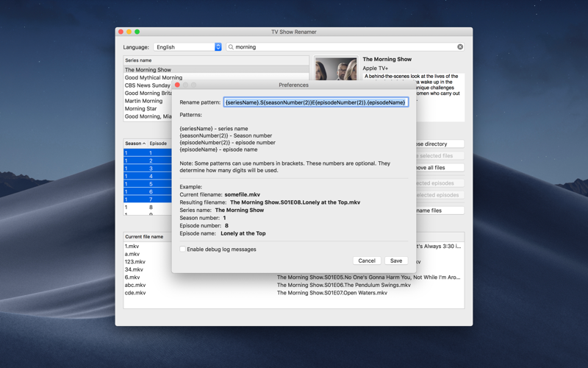Select file 123.mkv in file list
588x368 pixels.
tap(135, 262)
